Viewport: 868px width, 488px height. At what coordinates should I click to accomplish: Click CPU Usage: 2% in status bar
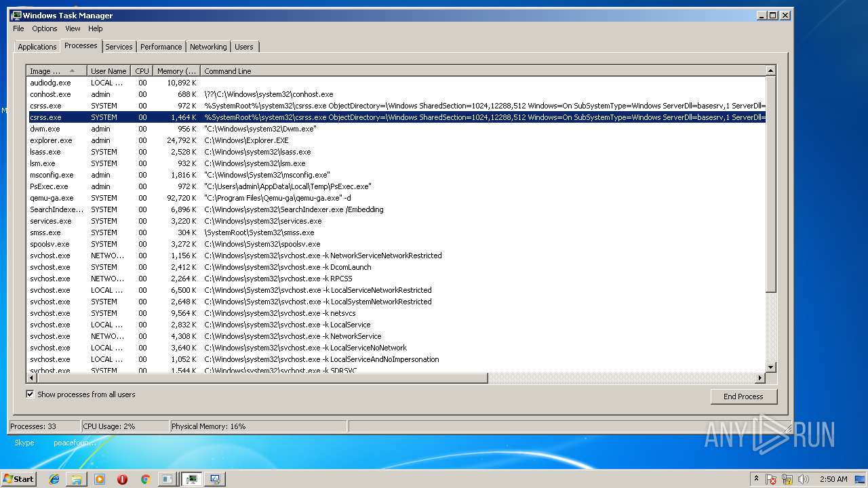click(x=109, y=426)
